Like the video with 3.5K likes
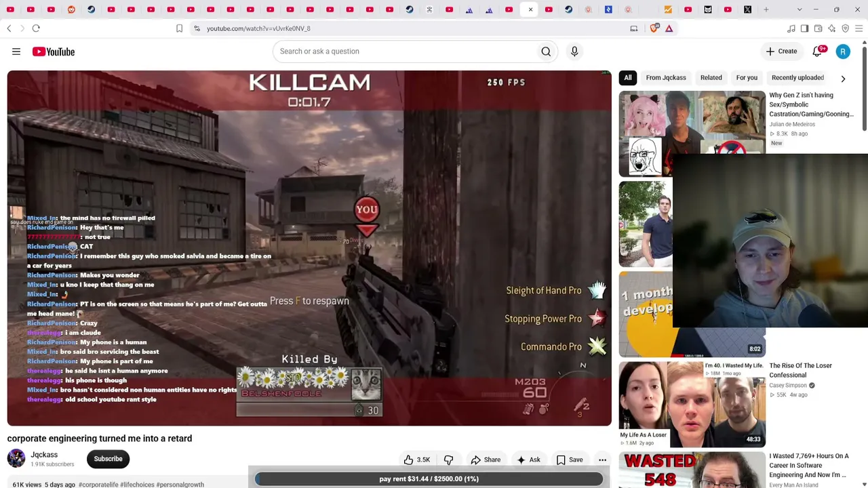The height and width of the screenshot is (488, 868). pyautogui.click(x=417, y=460)
